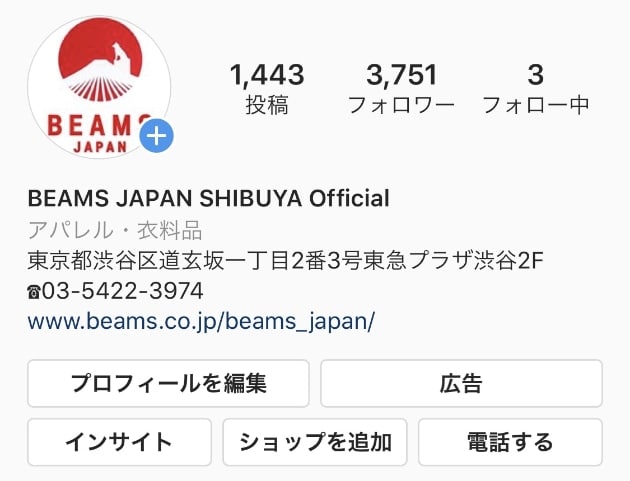Screen dimensions: 630x481
Task: View the 1,443 投稿 posts count
Action: point(267,89)
